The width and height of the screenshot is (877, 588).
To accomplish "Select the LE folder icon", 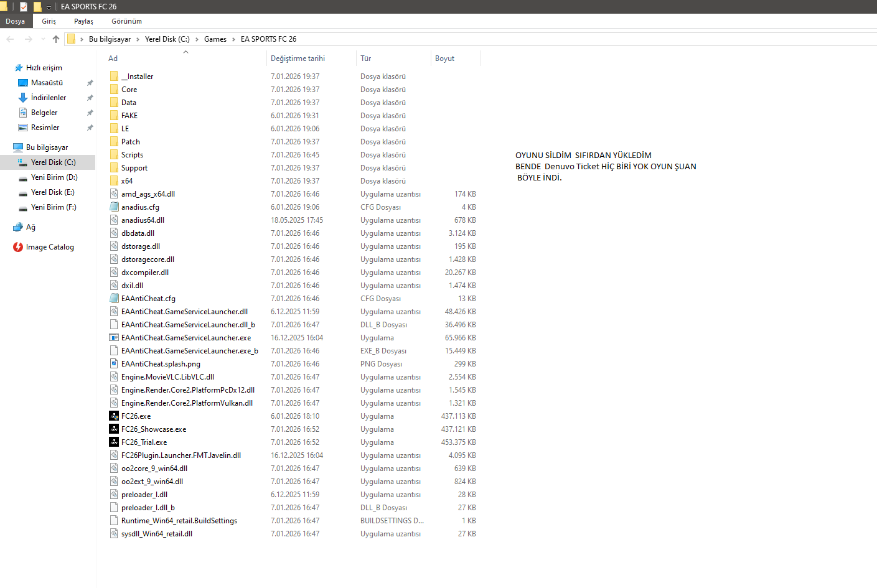I will tap(114, 128).
